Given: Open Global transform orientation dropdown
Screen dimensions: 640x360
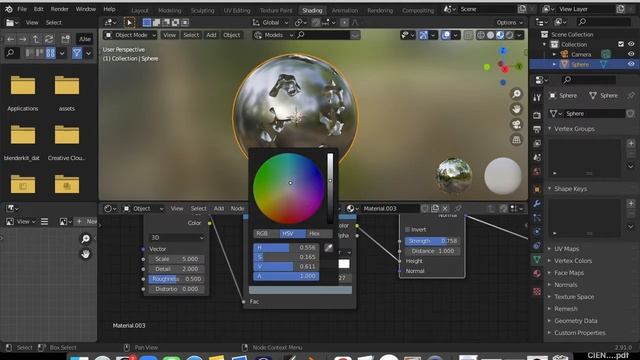Looking at the screenshot, I should (x=270, y=22).
